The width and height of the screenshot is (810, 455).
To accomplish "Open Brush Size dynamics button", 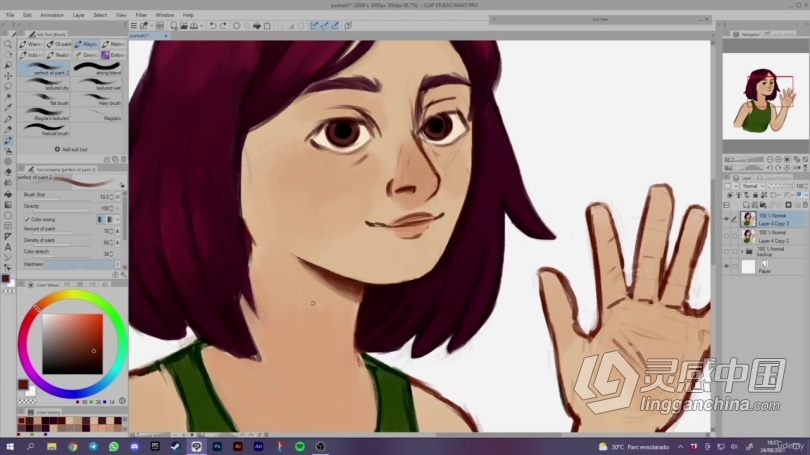I will (x=118, y=197).
